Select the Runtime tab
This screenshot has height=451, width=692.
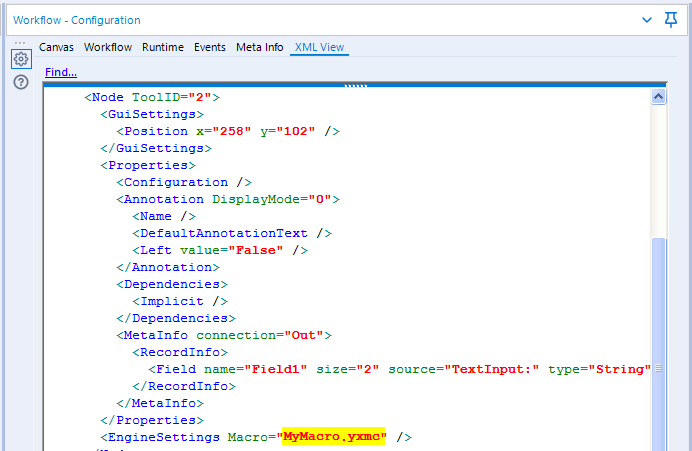[x=163, y=47]
